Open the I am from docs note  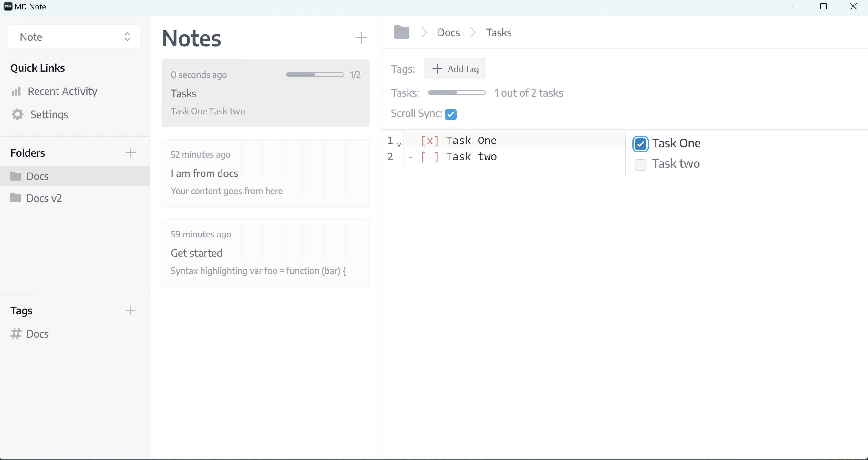(265, 173)
